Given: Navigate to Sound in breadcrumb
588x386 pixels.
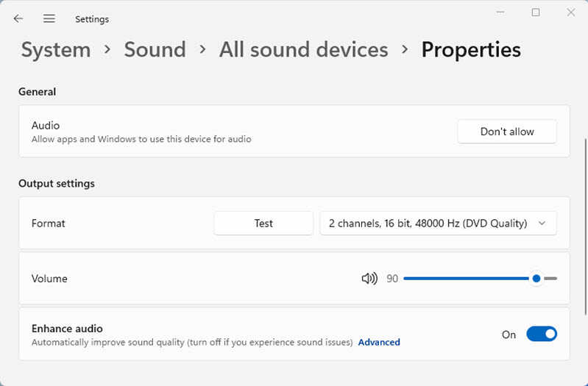Looking at the screenshot, I should [x=155, y=49].
